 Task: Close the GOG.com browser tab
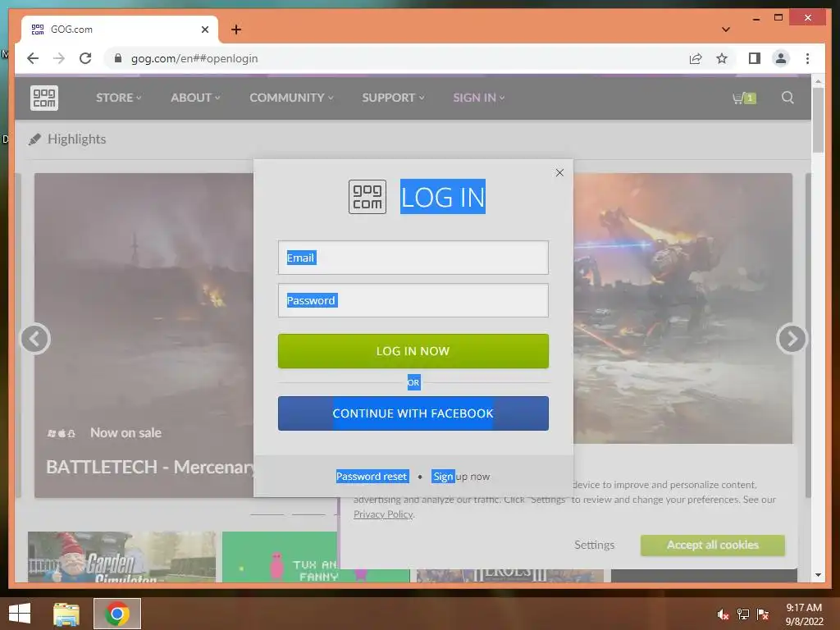(x=204, y=30)
